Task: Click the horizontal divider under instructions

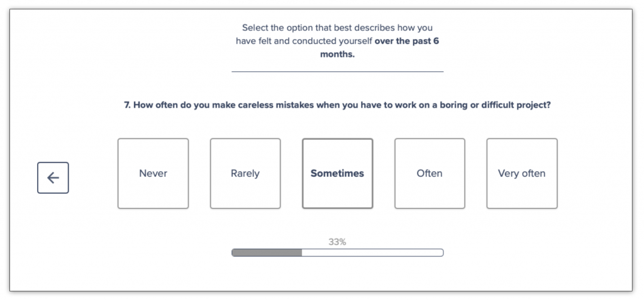Action: pyautogui.click(x=337, y=72)
